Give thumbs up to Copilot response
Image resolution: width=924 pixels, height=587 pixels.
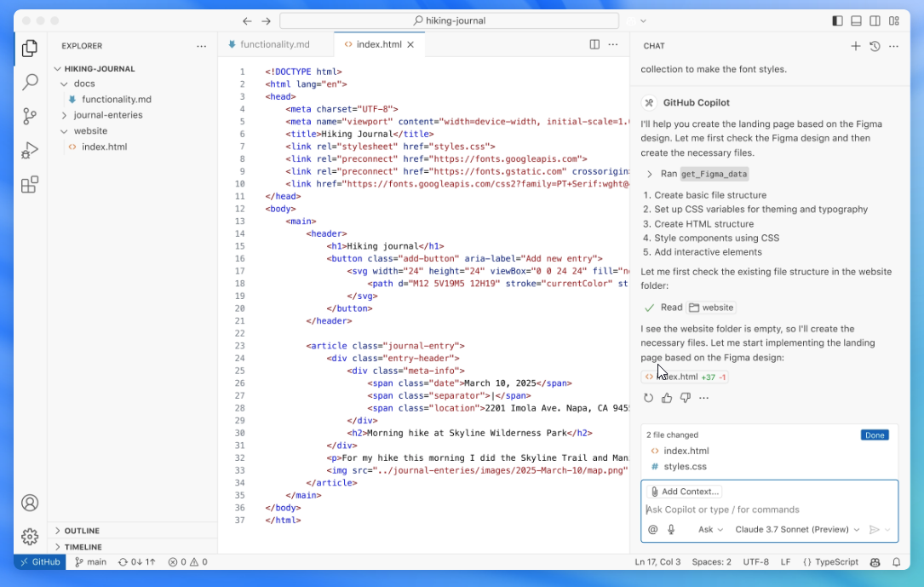667,398
